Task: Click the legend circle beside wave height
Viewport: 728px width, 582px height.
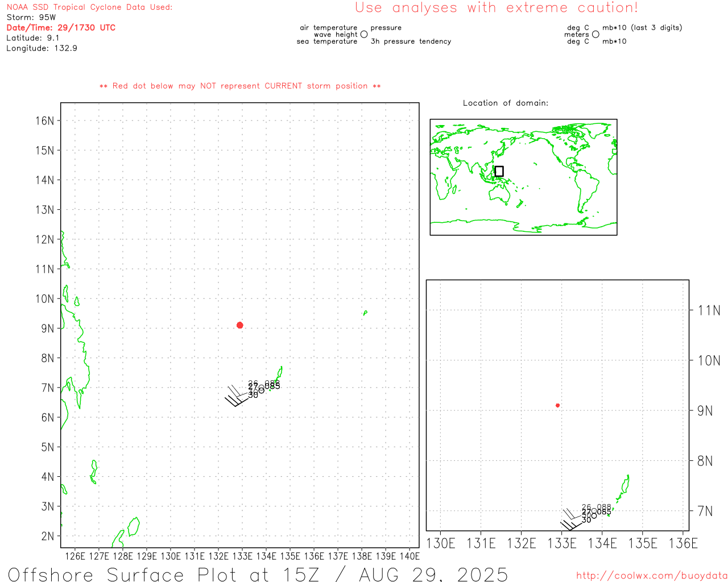Action: click(x=364, y=34)
